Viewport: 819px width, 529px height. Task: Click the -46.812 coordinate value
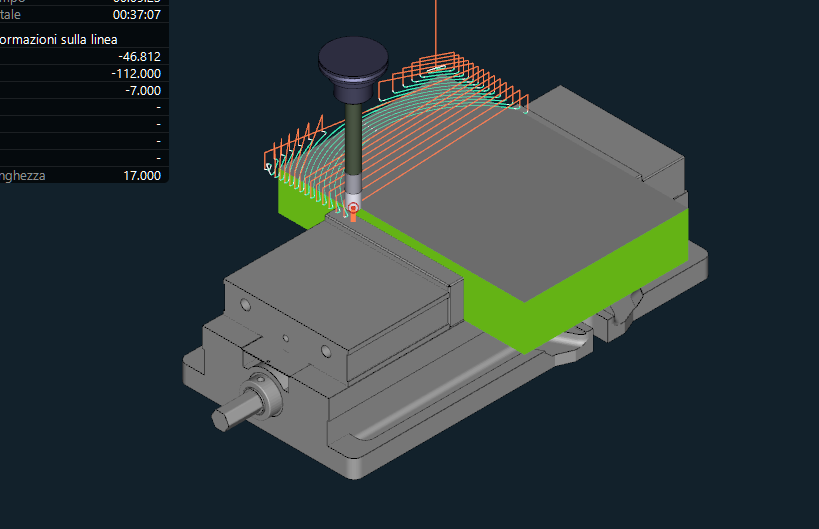(x=138, y=56)
